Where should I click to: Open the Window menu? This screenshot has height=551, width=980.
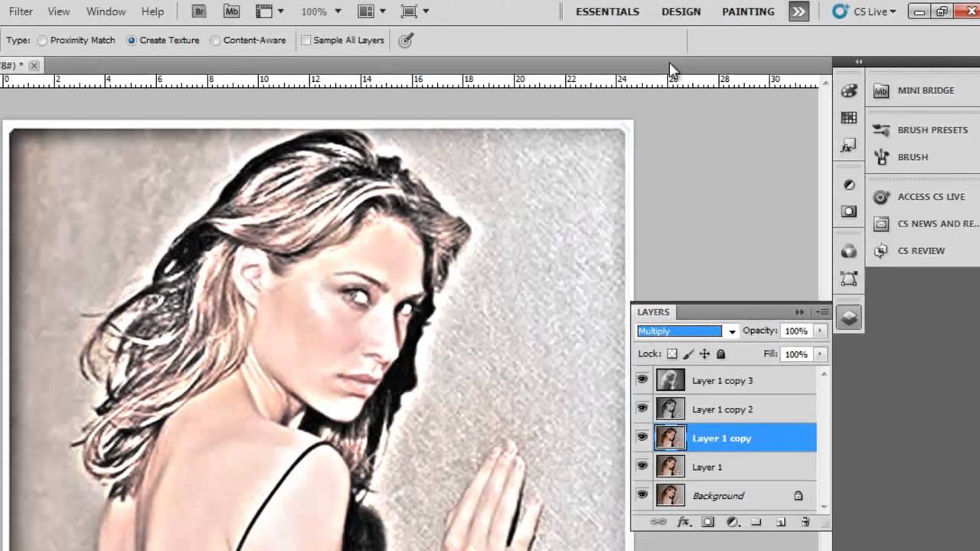106,11
